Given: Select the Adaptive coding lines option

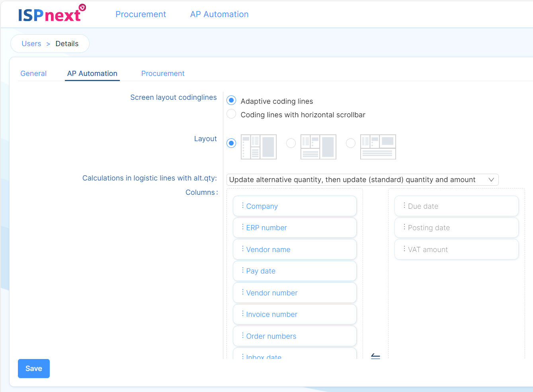Looking at the screenshot, I should 231,100.
